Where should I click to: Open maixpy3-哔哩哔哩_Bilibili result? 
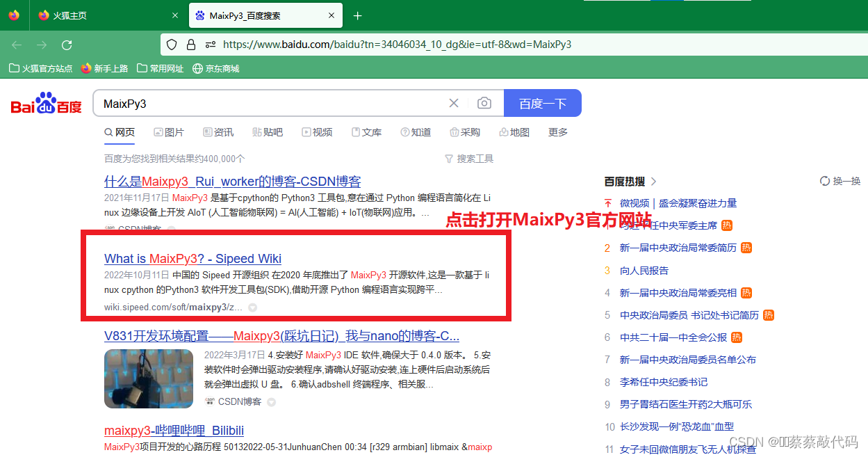pyautogui.click(x=174, y=431)
